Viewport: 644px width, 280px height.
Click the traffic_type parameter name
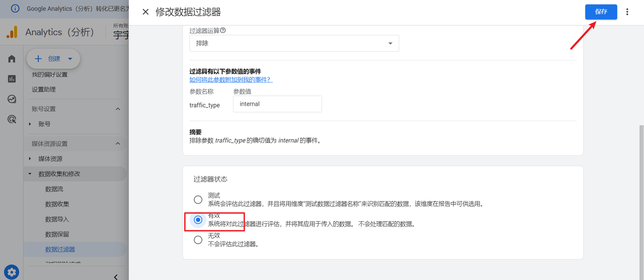[204, 105]
